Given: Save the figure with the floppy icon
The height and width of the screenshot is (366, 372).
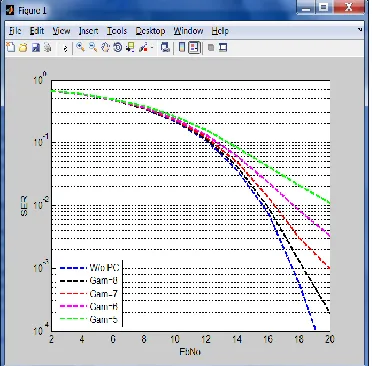Looking at the screenshot, I should coord(35,48).
